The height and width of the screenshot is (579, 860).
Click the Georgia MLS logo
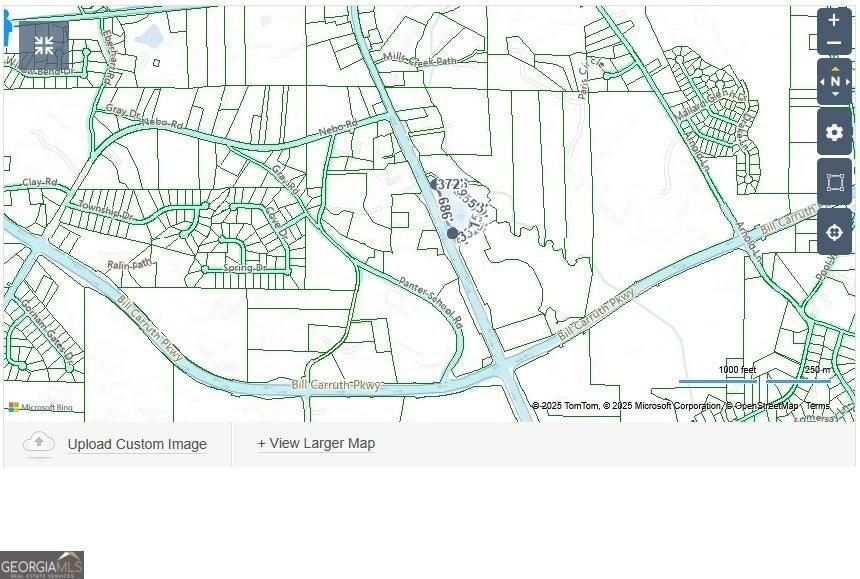tap(42, 565)
